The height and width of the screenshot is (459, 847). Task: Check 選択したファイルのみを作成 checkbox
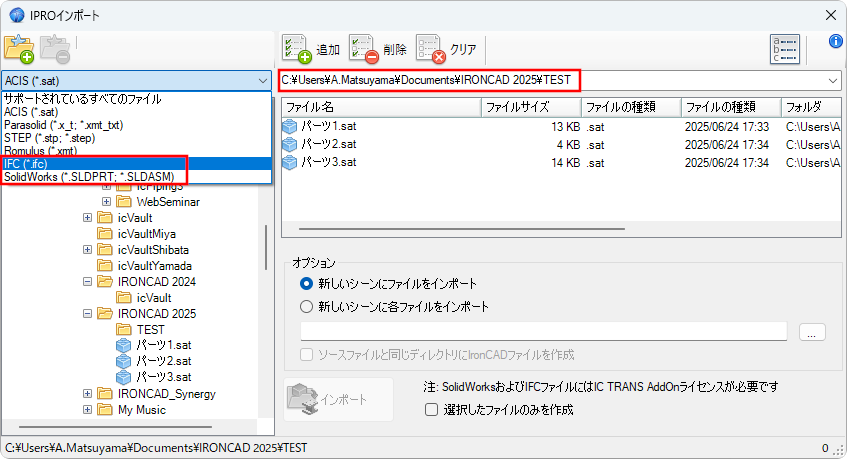[431, 410]
